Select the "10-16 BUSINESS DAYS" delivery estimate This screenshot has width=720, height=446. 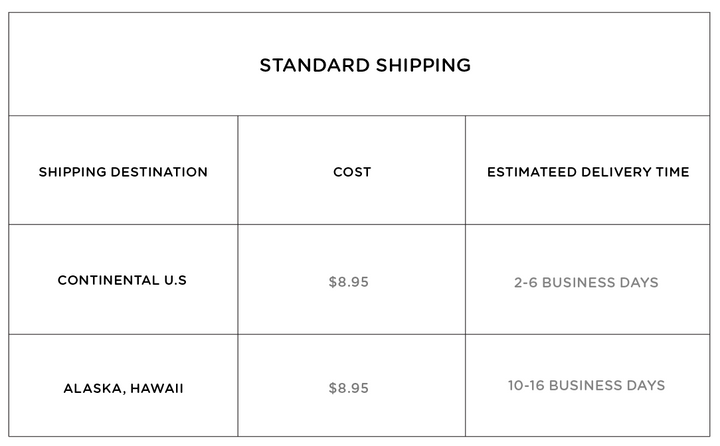[586, 385]
